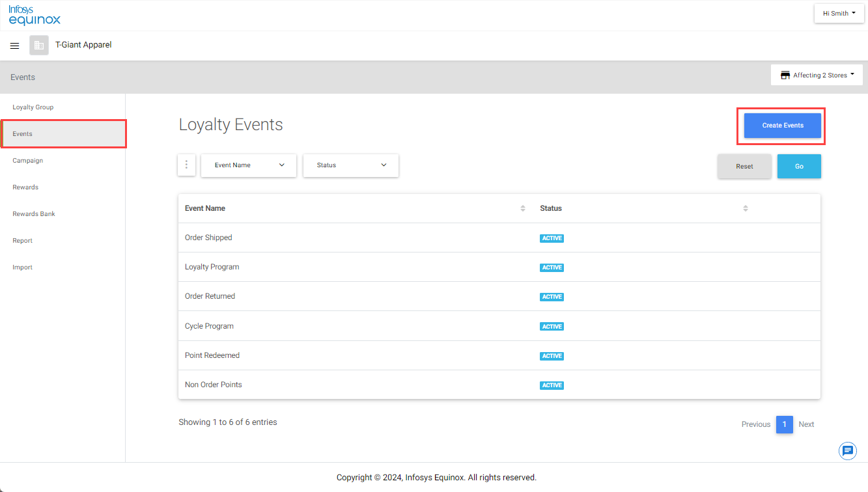
Task: Expand the Event Name filter dropdown
Action: tap(249, 165)
